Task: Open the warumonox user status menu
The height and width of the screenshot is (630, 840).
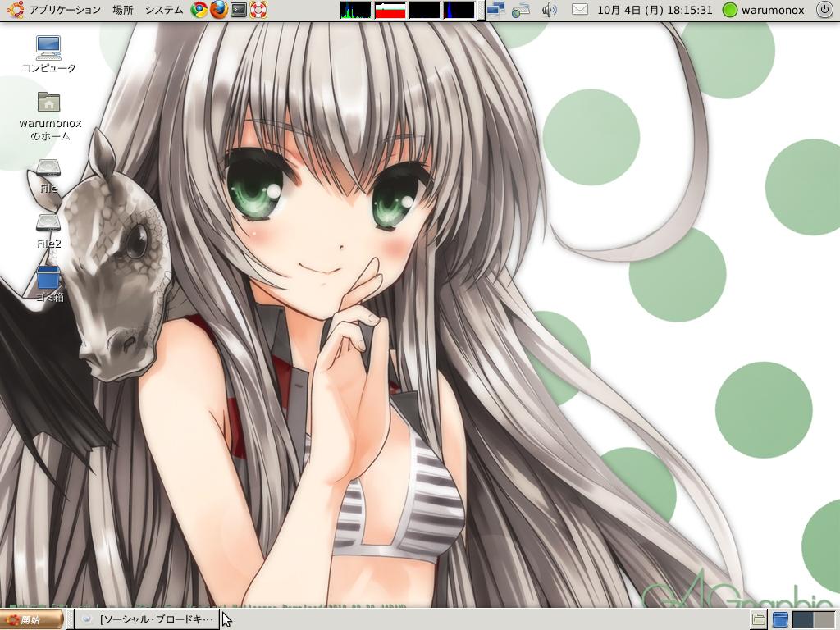Action: click(764, 10)
